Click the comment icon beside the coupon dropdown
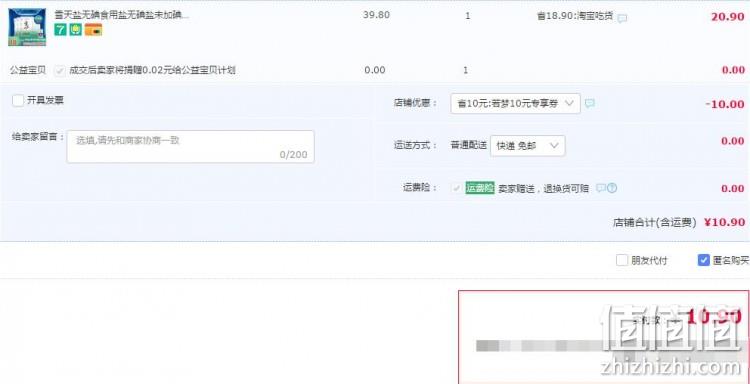This screenshot has height=384, width=750. pyautogui.click(x=590, y=103)
